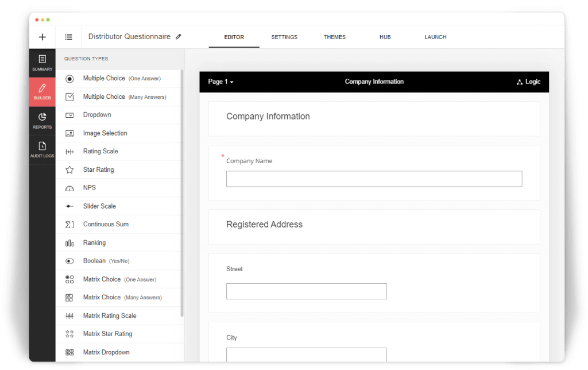Click the Boolean toggle icon
588x370 pixels.
(69, 261)
